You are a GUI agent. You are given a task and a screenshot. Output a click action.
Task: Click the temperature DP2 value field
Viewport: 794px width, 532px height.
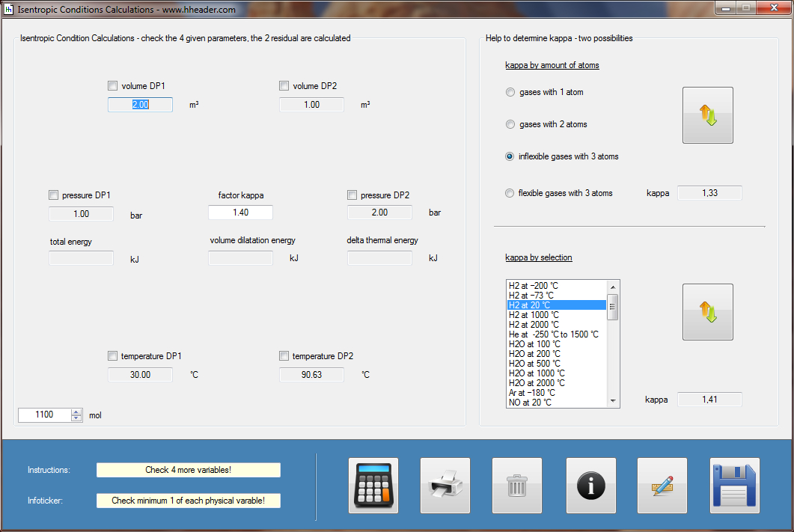[x=311, y=375]
